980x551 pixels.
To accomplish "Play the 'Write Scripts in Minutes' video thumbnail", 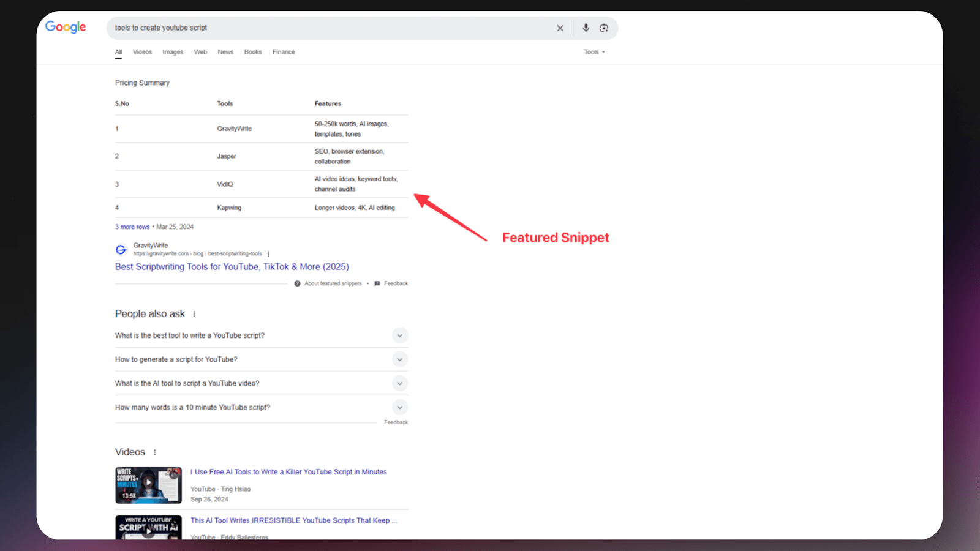I will click(149, 485).
